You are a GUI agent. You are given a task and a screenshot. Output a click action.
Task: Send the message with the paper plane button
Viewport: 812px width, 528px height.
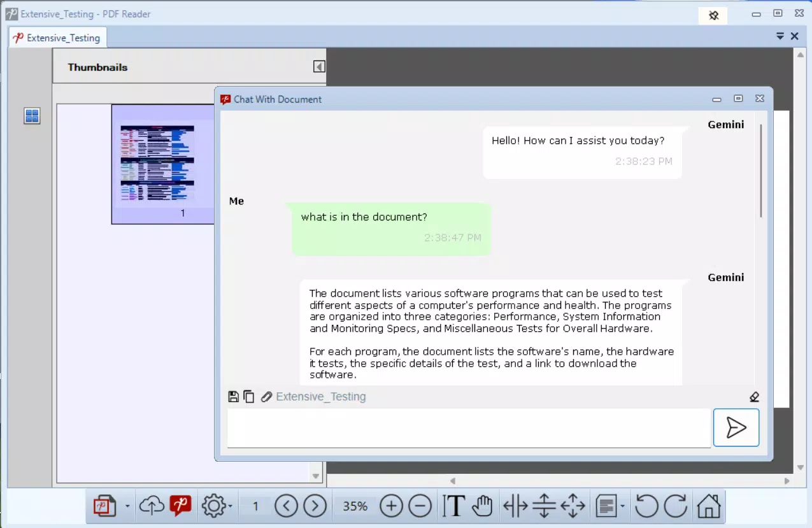(736, 427)
